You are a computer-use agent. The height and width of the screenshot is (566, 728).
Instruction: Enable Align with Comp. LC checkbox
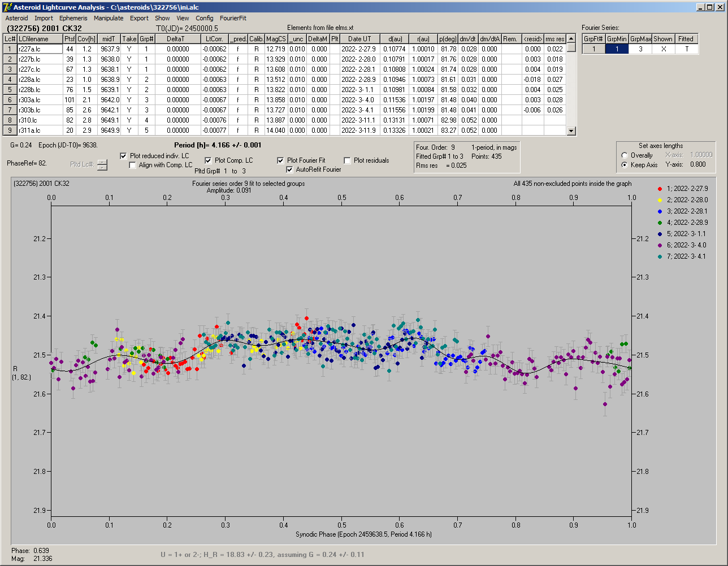(133, 165)
